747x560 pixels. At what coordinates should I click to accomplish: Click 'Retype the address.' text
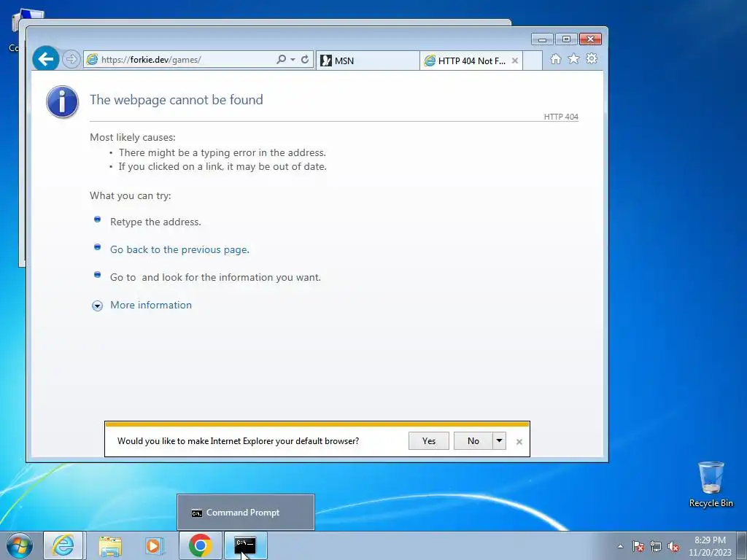coord(155,222)
